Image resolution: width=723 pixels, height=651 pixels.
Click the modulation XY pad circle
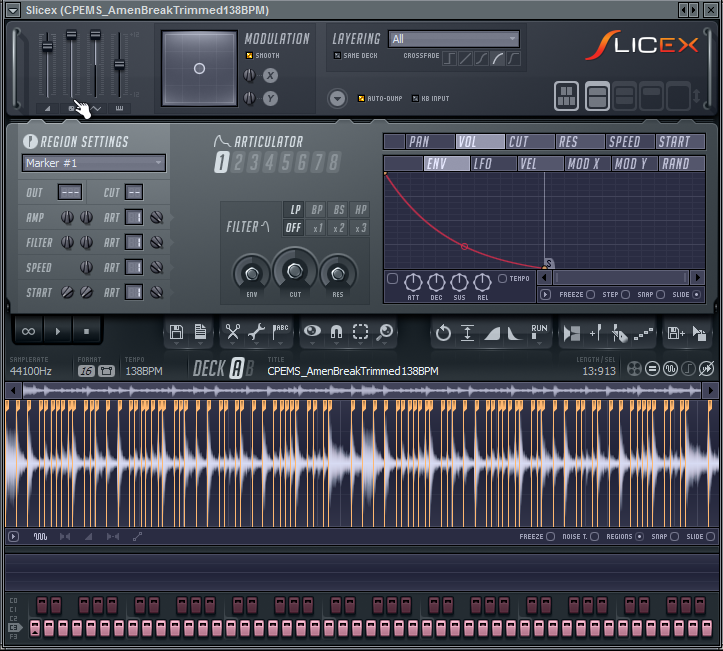pyautogui.click(x=199, y=69)
